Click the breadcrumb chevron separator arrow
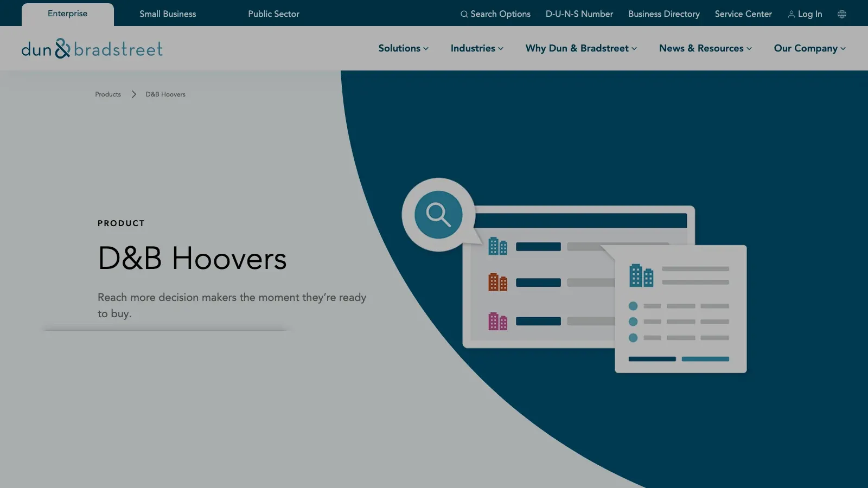868x488 pixels. [133, 94]
